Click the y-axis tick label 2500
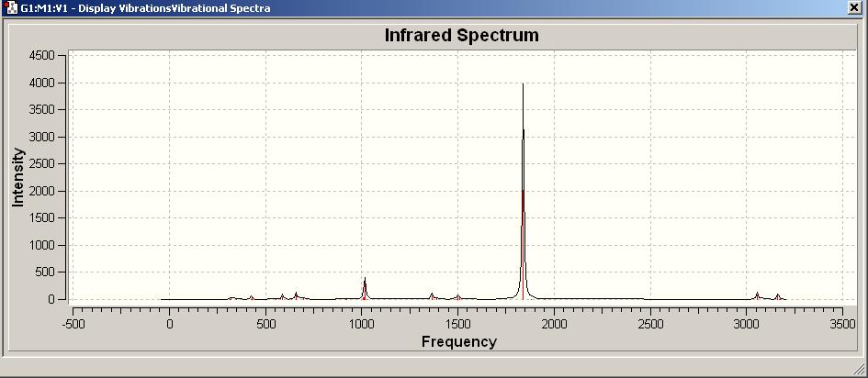 pos(42,164)
